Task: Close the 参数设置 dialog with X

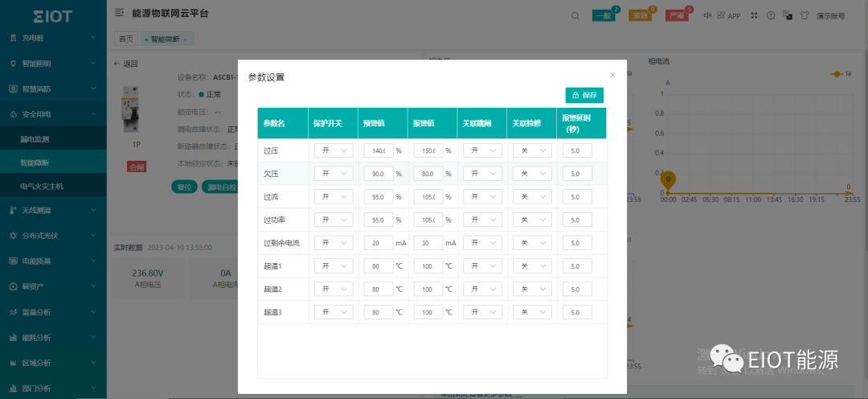Action: [612, 75]
